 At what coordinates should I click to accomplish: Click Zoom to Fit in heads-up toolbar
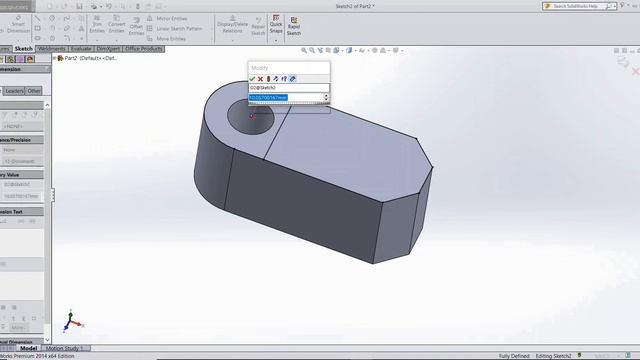304,50
